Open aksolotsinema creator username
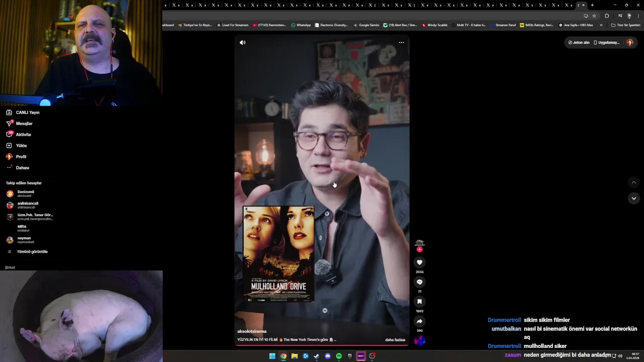The image size is (644, 362). (x=252, y=331)
